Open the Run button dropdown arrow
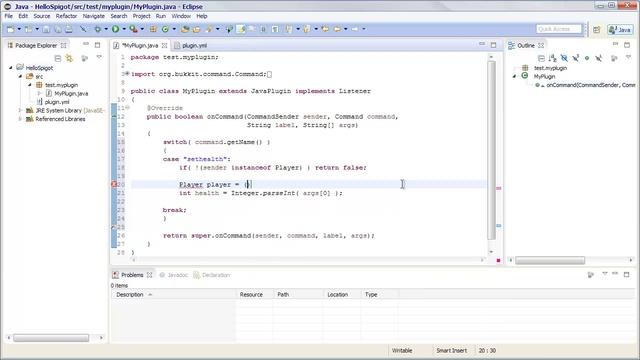This screenshot has height=360, width=640. point(124,29)
